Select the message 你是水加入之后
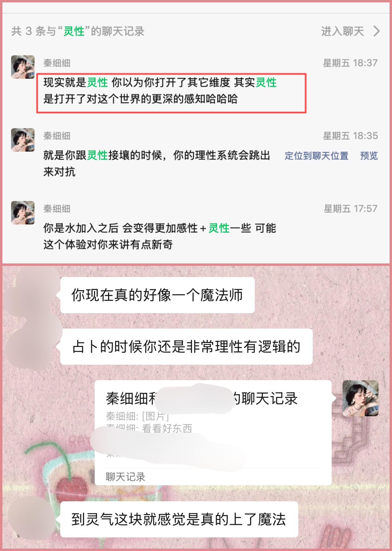 point(160,236)
